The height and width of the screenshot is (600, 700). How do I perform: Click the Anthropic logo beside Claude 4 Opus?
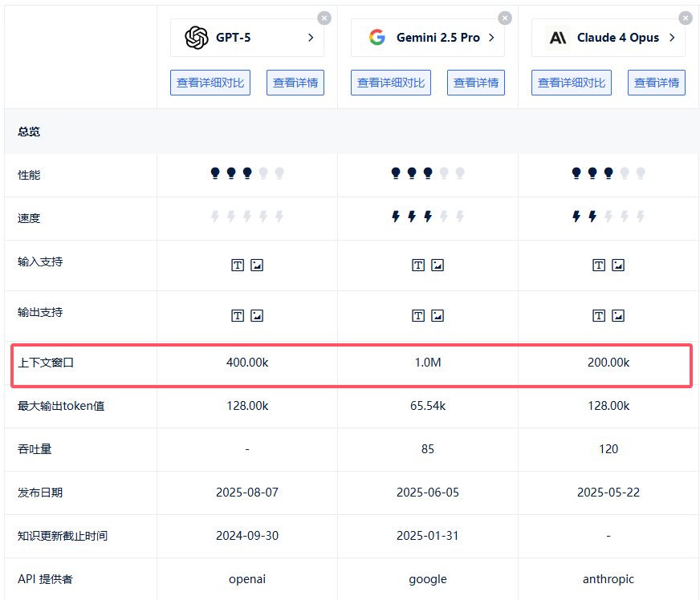tap(558, 38)
